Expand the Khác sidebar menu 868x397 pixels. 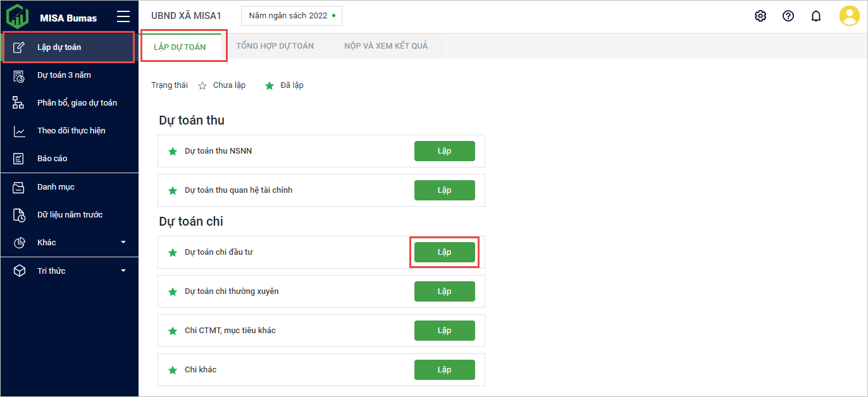(123, 242)
